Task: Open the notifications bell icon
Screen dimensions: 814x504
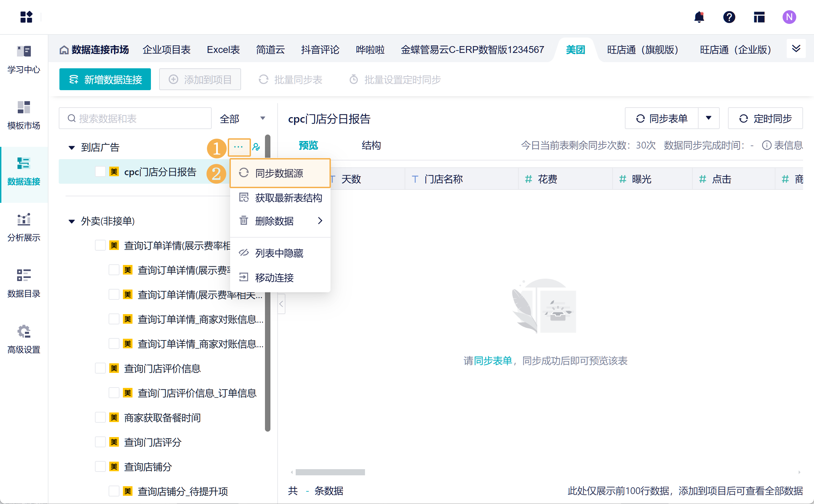Action: tap(699, 17)
